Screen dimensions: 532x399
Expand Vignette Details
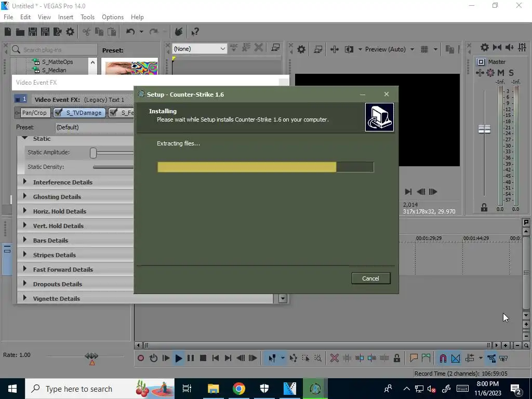click(25, 298)
